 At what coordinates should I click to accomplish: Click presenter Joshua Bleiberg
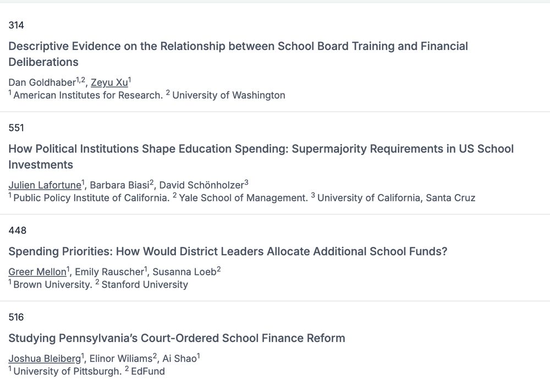point(45,358)
